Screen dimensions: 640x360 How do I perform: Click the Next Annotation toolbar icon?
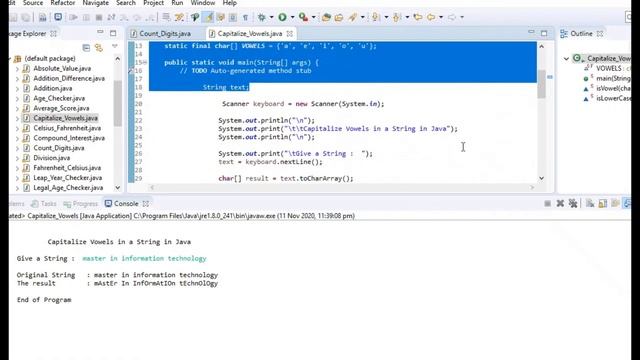376,17
